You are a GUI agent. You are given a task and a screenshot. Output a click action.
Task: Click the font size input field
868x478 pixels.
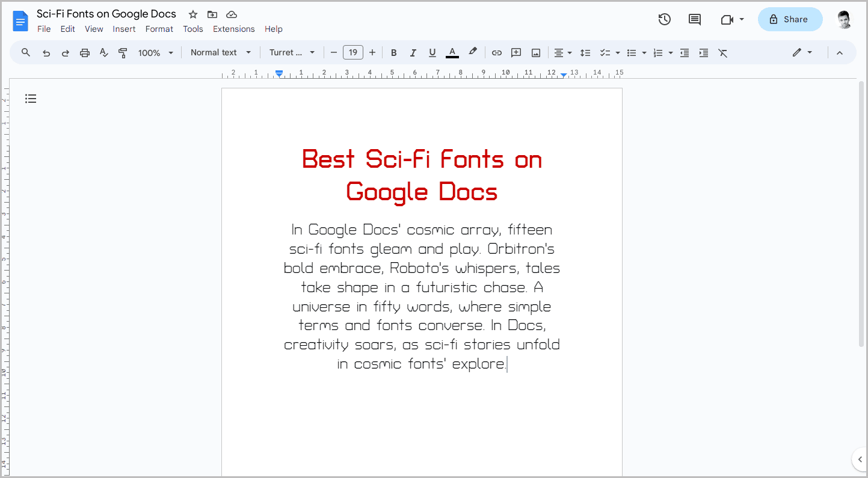pos(353,52)
